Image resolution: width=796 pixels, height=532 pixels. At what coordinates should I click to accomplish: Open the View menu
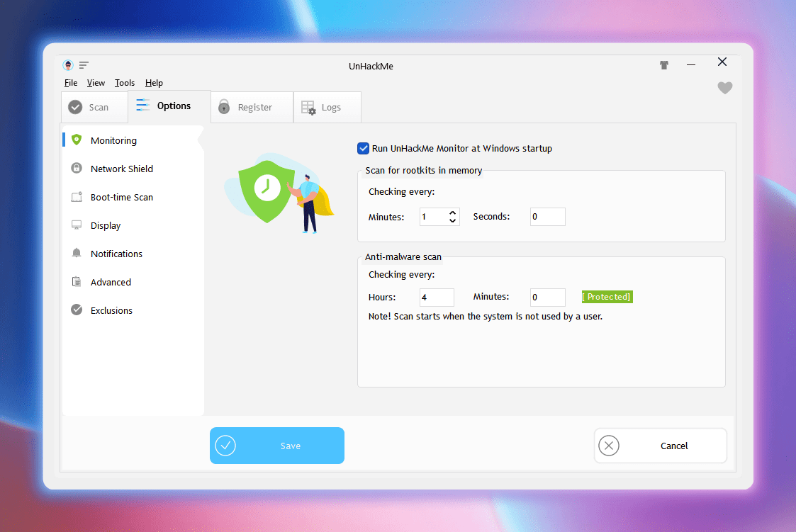(x=96, y=83)
